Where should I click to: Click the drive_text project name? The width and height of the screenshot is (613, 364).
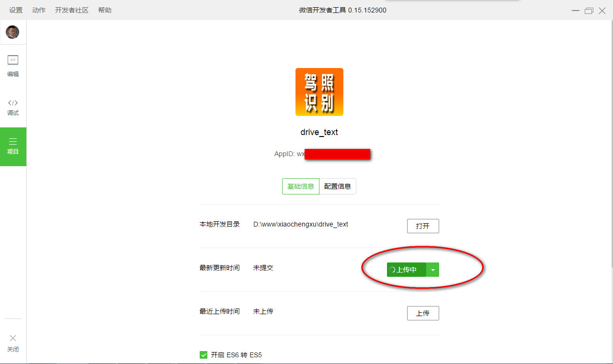319,132
